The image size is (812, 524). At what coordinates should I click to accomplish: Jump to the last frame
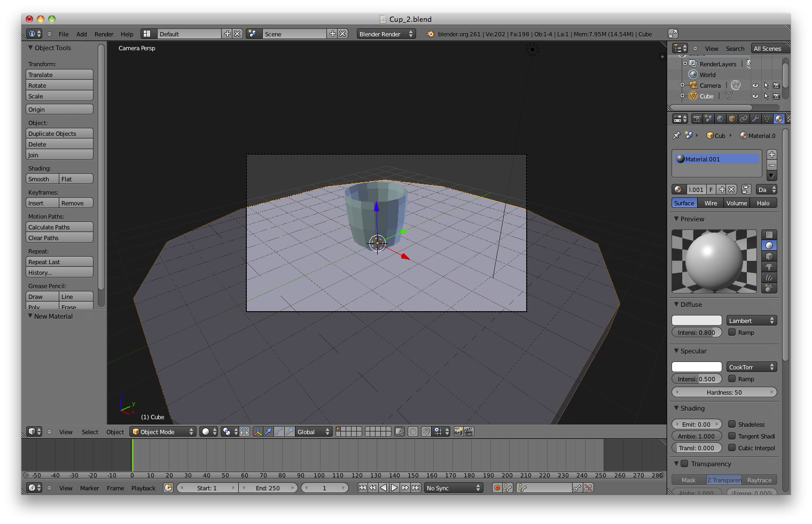pos(416,488)
